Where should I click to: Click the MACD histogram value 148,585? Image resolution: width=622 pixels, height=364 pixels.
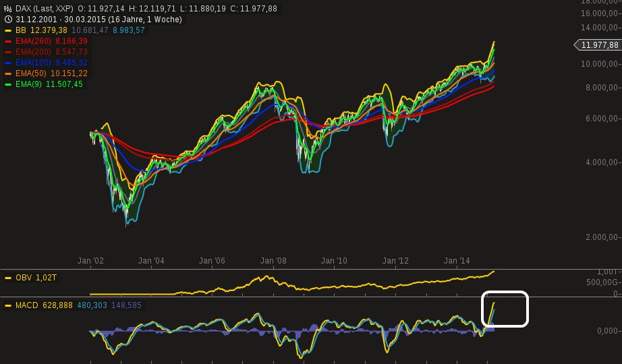click(127, 305)
